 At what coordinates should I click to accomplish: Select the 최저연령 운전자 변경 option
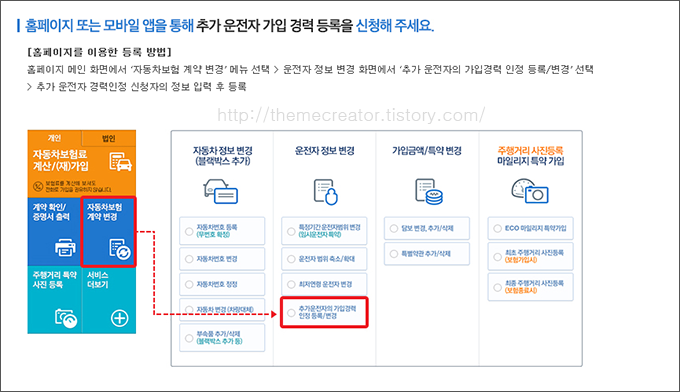pyautogui.click(x=324, y=284)
